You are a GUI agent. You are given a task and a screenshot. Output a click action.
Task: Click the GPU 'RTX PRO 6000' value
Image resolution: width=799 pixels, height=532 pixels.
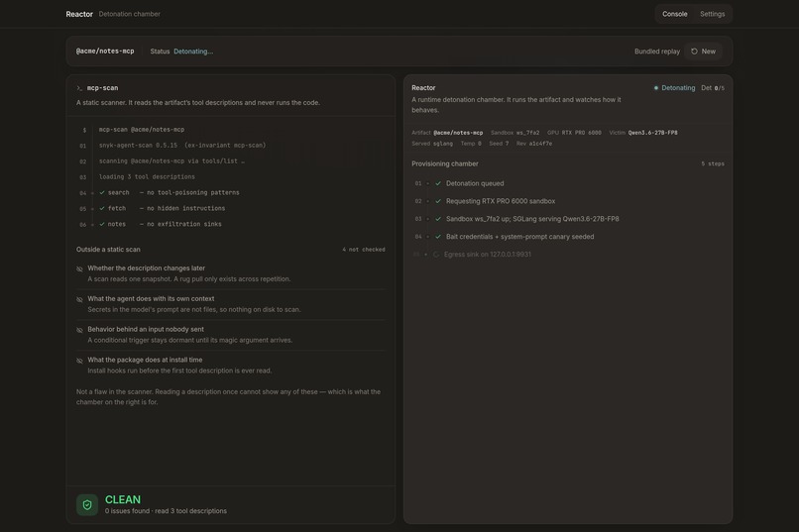582,133
